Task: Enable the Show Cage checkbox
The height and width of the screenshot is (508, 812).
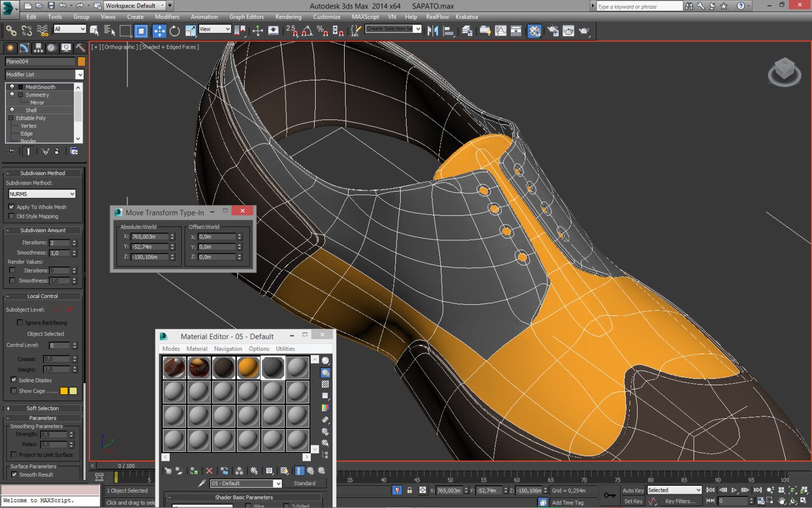Action: 14,391
